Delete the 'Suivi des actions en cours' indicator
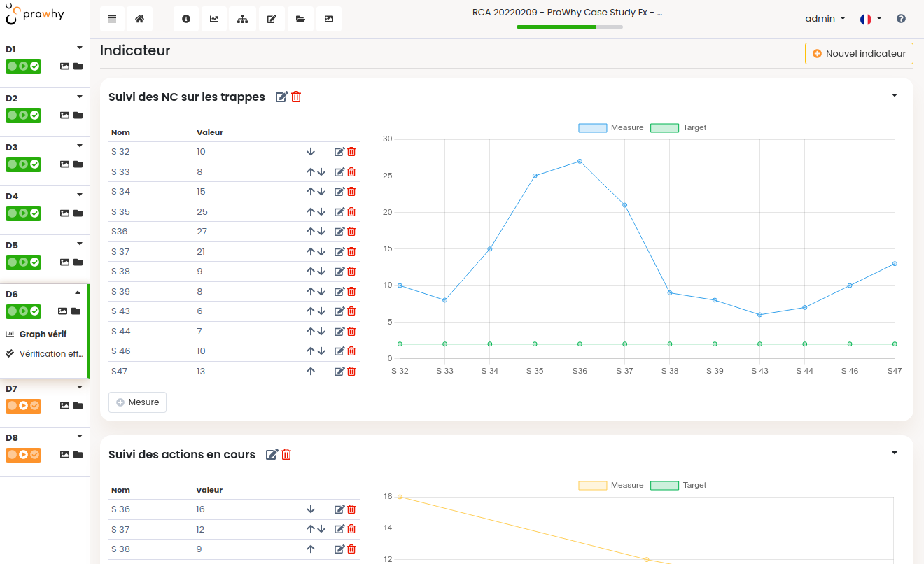The width and height of the screenshot is (924, 564). (x=286, y=455)
